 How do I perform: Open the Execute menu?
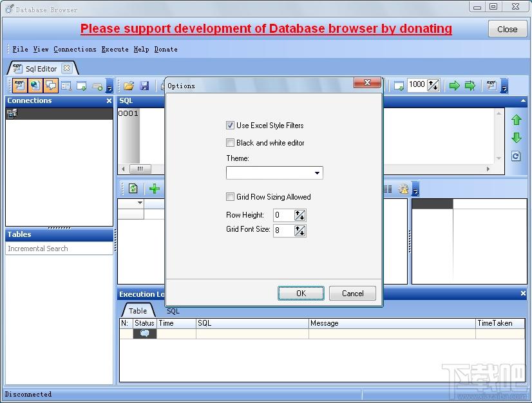click(115, 49)
